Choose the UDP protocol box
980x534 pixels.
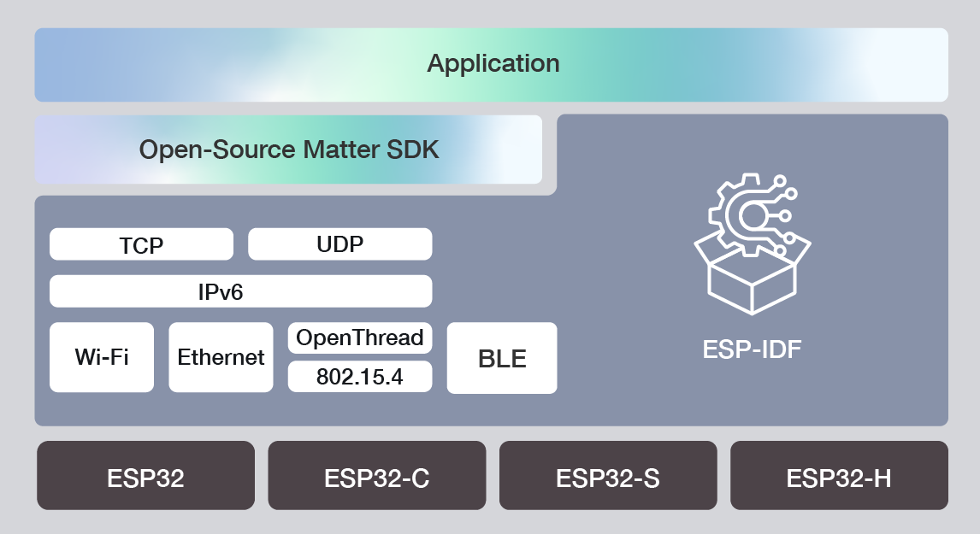coord(339,244)
